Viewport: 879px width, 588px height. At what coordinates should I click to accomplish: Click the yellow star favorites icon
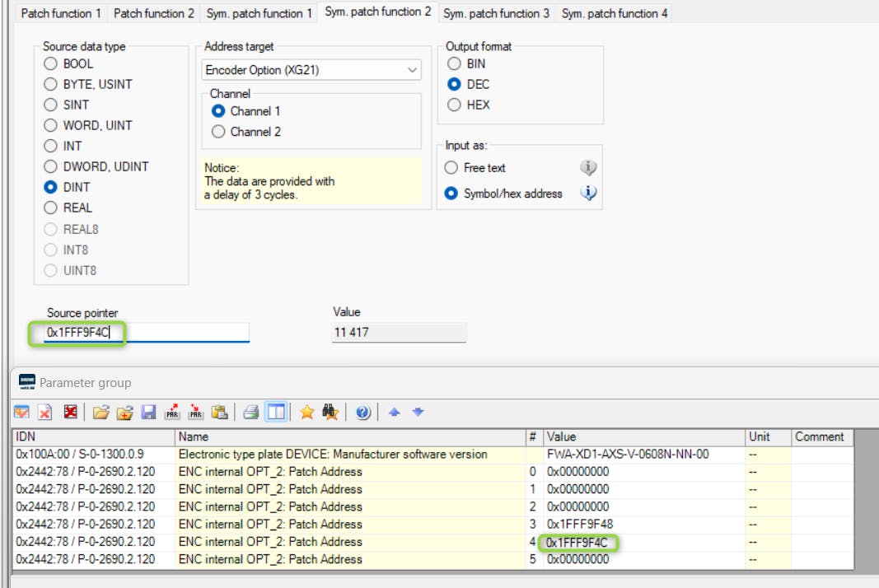tap(306, 413)
